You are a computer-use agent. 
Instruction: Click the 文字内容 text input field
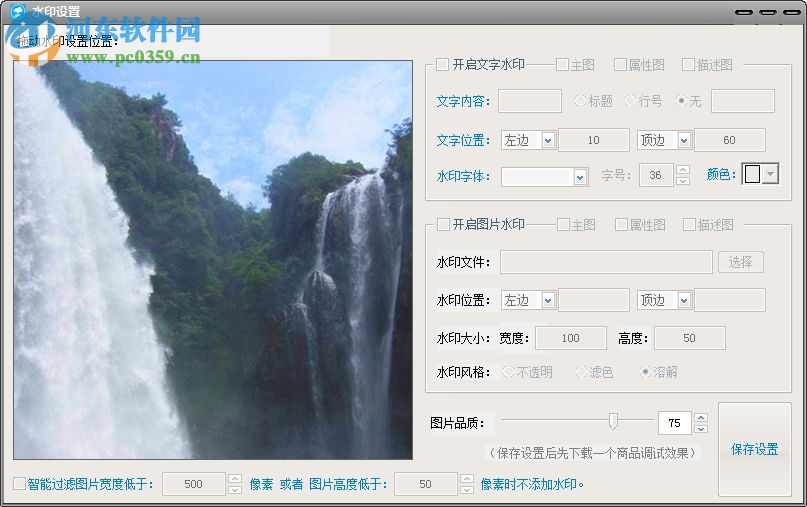tap(530, 101)
